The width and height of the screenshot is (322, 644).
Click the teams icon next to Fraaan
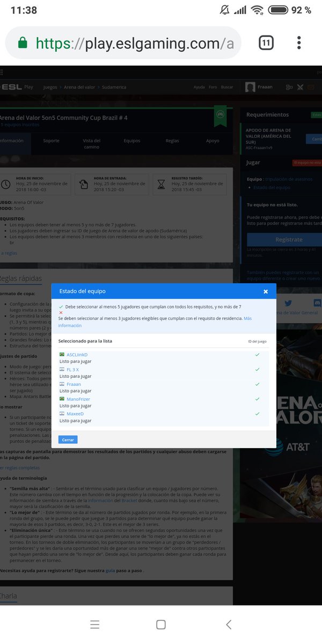click(x=289, y=87)
